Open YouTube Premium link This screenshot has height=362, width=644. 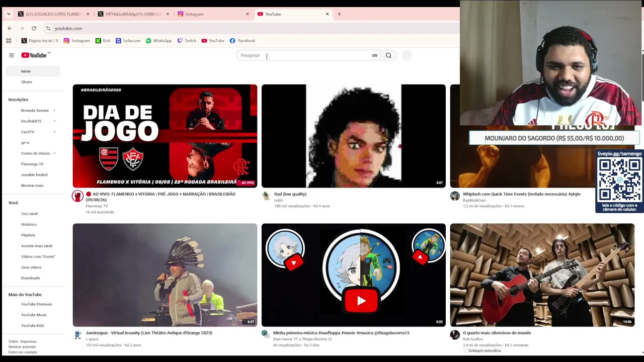tap(36, 304)
